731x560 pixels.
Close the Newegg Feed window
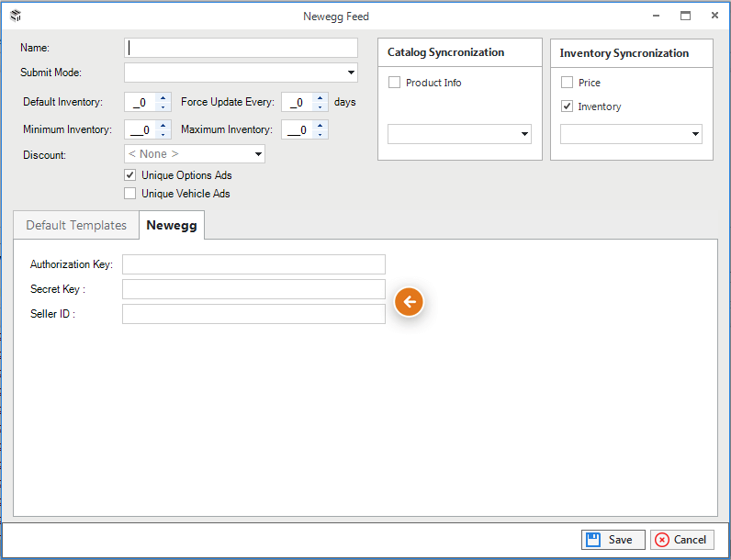(714, 16)
